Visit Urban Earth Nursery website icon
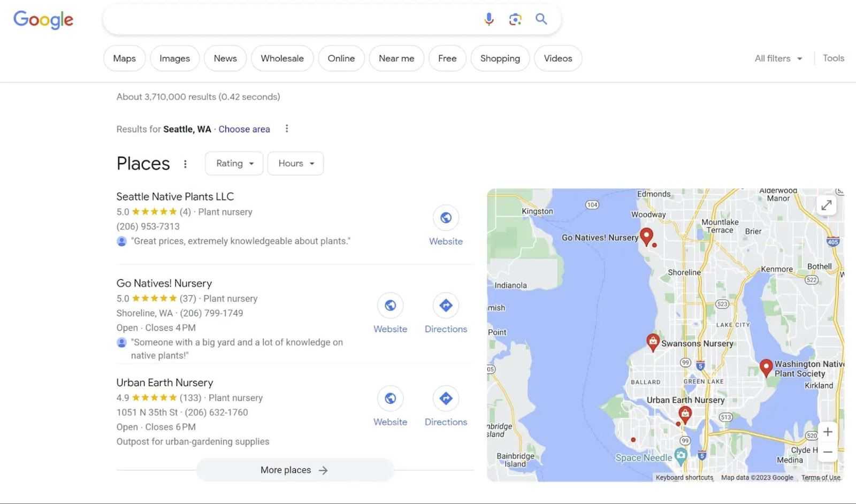 point(391,399)
